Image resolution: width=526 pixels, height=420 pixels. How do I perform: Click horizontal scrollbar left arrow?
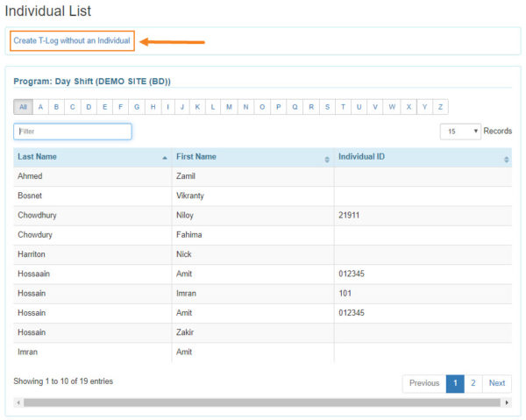(18, 402)
